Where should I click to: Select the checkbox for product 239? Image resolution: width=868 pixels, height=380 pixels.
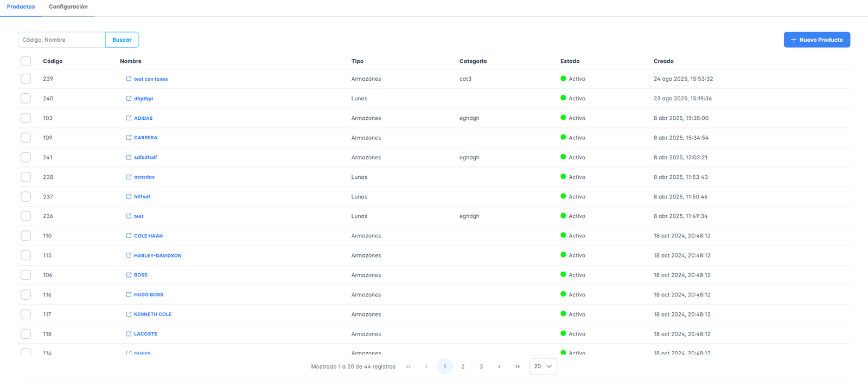coord(25,79)
